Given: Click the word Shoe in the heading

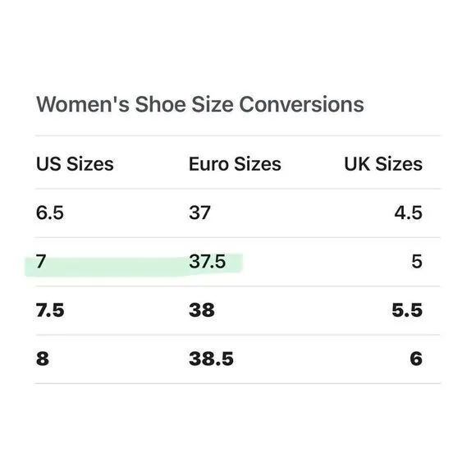Looking at the screenshot, I should [160, 104].
